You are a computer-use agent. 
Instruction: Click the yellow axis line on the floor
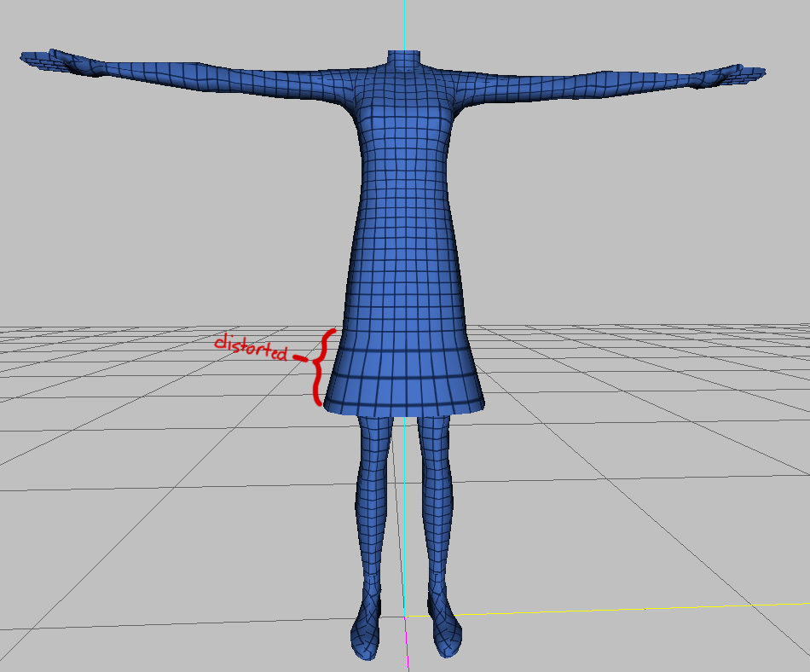pos(597,609)
